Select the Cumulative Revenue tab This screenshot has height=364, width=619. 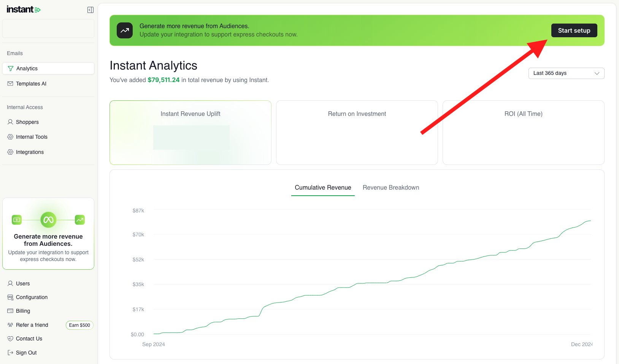pyautogui.click(x=323, y=188)
